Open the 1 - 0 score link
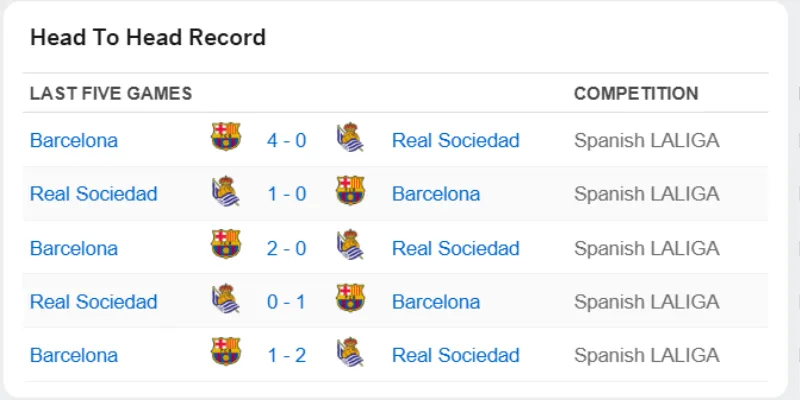Screen dimensions: 800x400 point(287,194)
